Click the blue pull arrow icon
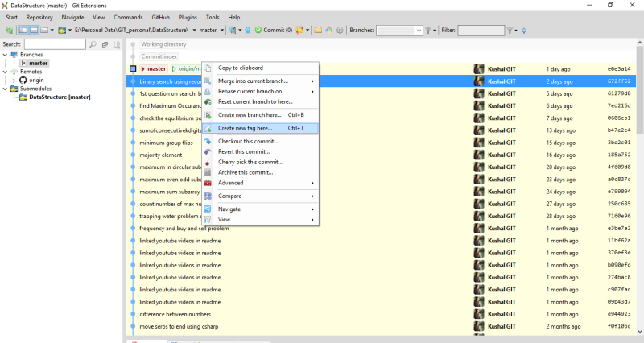Screen dimensions: 644x343 pos(248,30)
